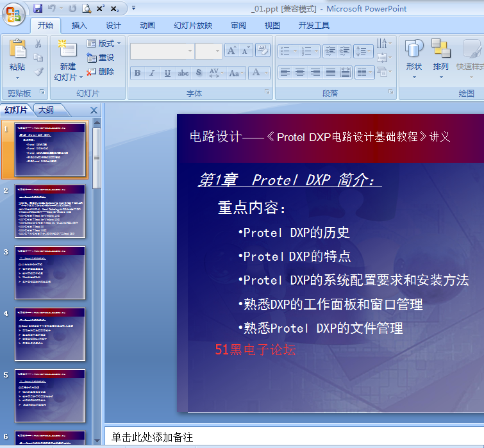The height and width of the screenshot is (448, 484).
Task: Click the Align Text vertical option
Action: pyautogui.click(x=384, y=58)
